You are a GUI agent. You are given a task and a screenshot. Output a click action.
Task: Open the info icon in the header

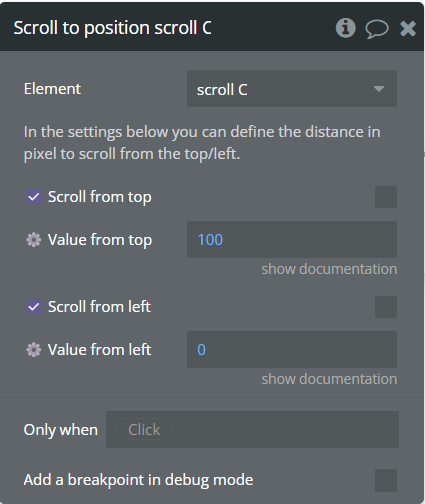345,28
